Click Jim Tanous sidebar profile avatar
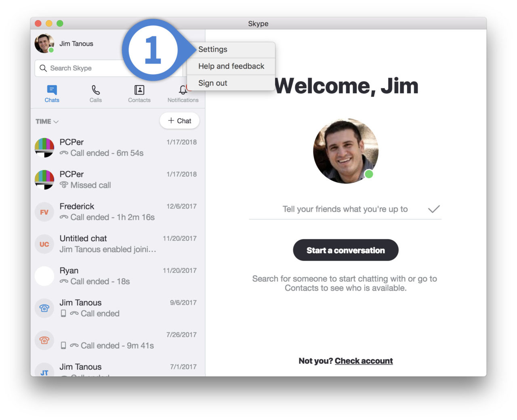The width and height of the screenshot is (517, 420). (44, 44)
